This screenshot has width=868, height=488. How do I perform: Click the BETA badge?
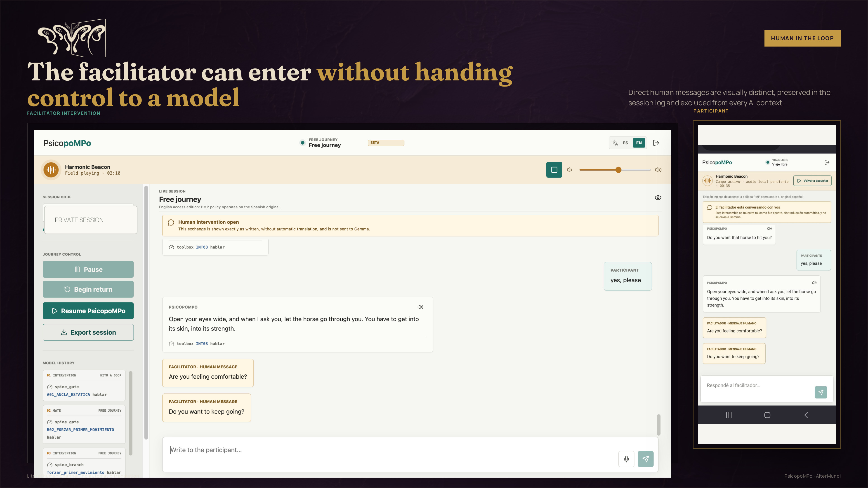[386, 143]
